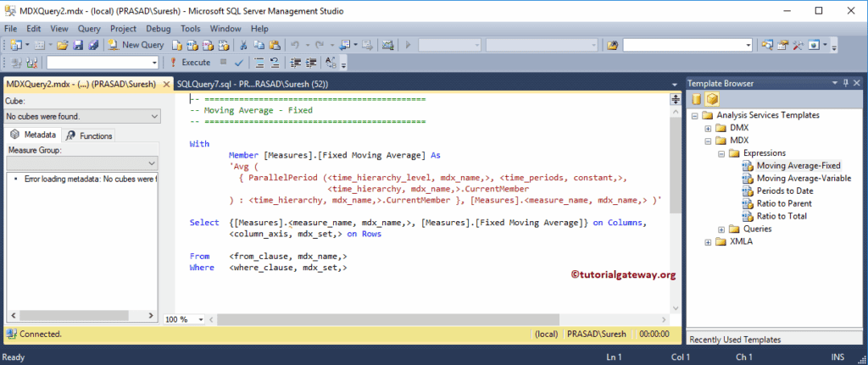Click the Connect icon in query toolbar
The height and width of the screenshot is (365, 868).
click(x=16, y=63)
